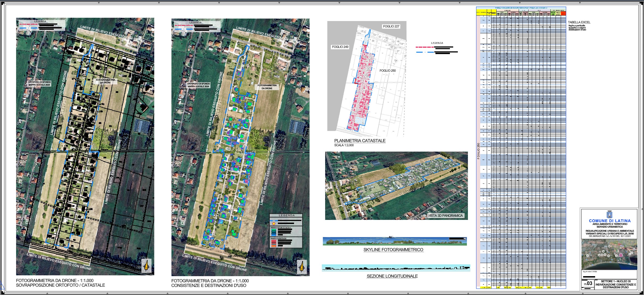Select ORTOFOTO DI SFONDO label on left map

(x=39, y=84)
